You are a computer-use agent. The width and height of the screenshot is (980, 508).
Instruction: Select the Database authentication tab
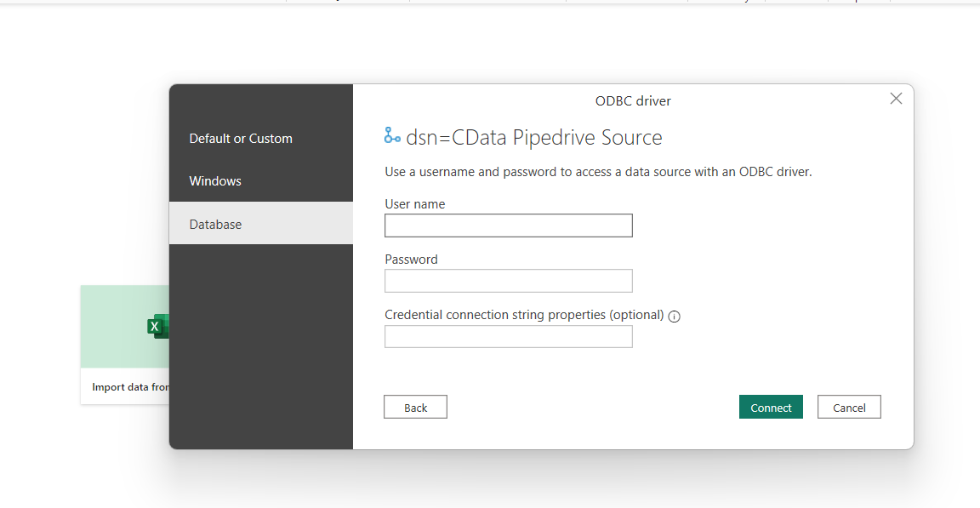click(x=261, y=224)
